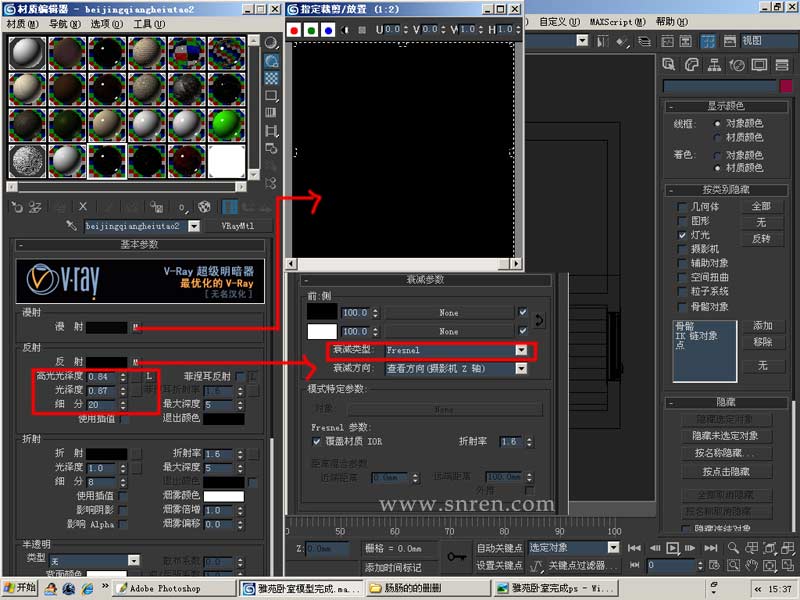This screenshot has width=800, height=600.
Task: Click the set key (key icon) button
Action: (x=456, y=556)
